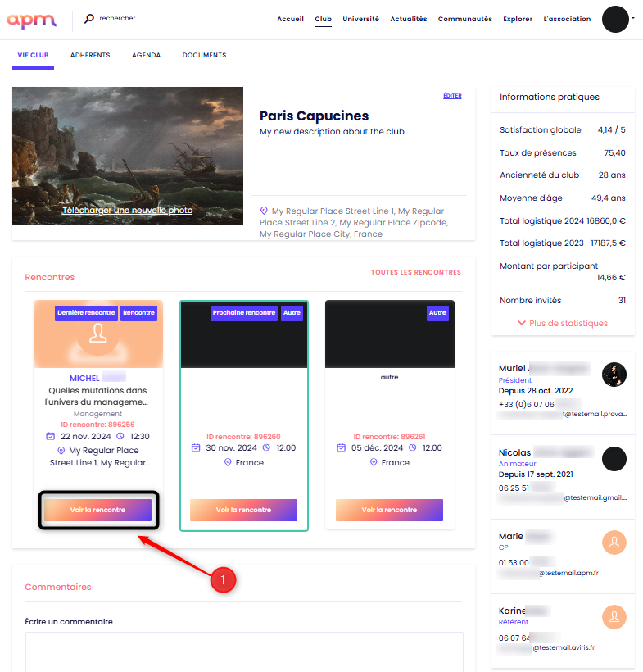Click calendar icon beside 30 nov. 2024
This screenshot has width=643, height=672.
coord(196,447)
